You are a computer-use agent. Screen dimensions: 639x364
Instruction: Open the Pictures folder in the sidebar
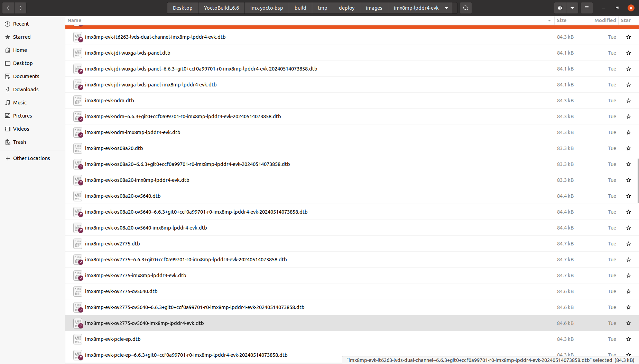pyautogui.click(x=23, y=115)
